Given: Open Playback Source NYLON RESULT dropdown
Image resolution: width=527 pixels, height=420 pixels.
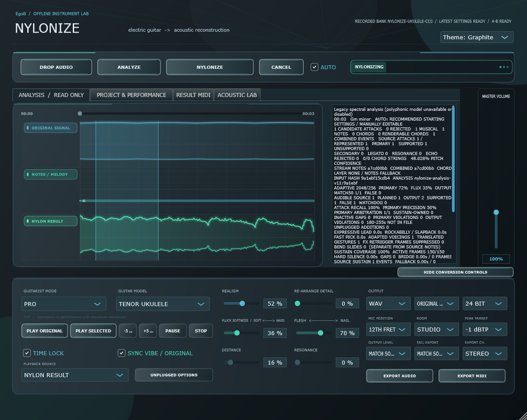Looking at the screenshot, I should click(75, 374).
